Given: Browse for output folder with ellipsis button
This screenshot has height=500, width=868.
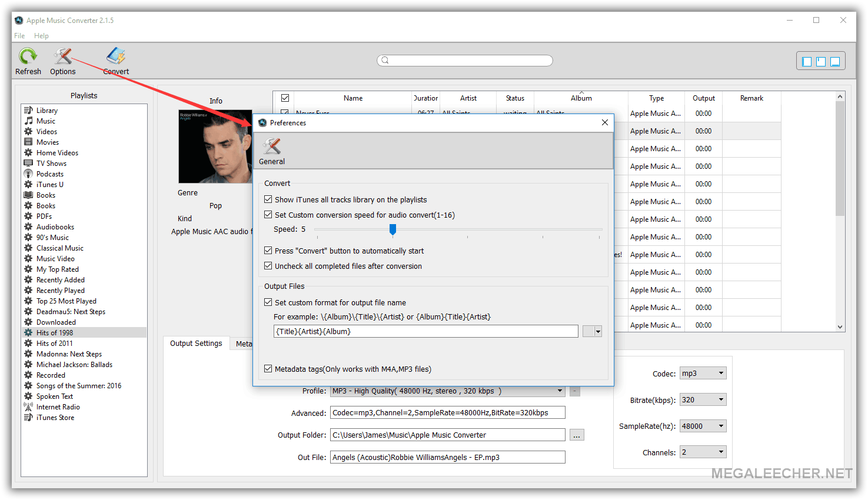Looking at the screenshot, I should click(x=577, y=435).
